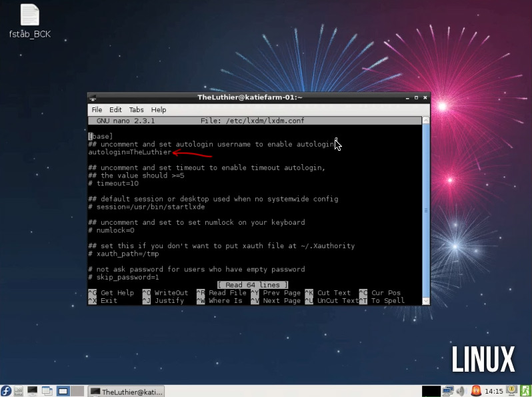532x397 pixels.
Task: Click the volume speaker tray icon
Action: point(461,391)
